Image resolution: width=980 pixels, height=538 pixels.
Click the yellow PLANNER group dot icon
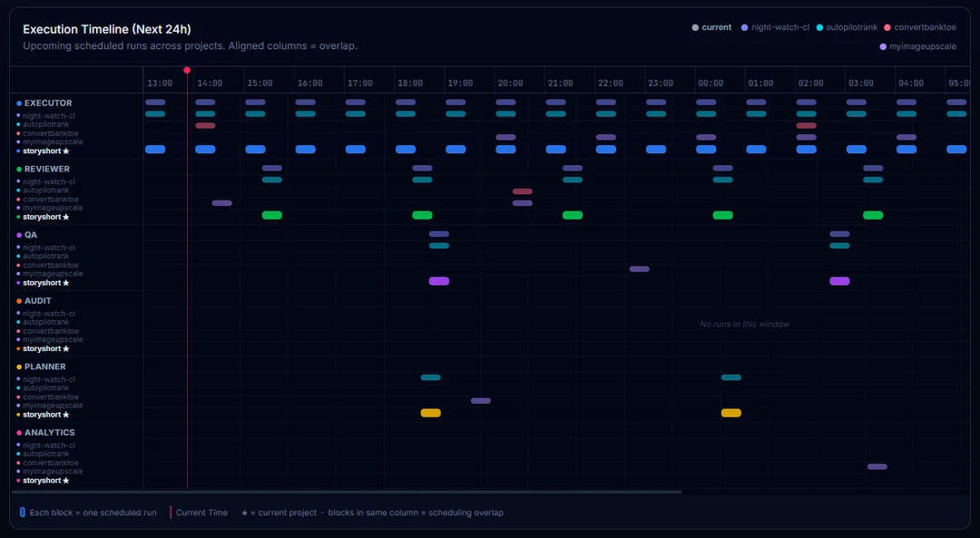19,367
